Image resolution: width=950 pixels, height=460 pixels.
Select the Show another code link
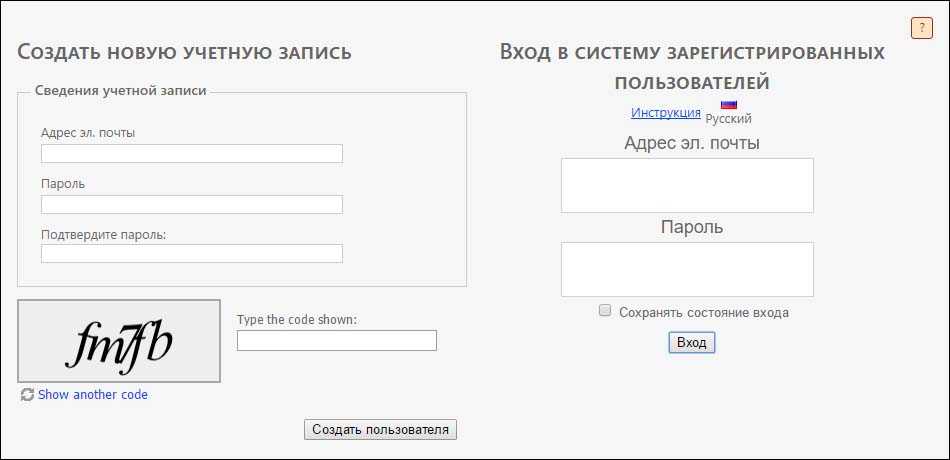pos(93,395)
